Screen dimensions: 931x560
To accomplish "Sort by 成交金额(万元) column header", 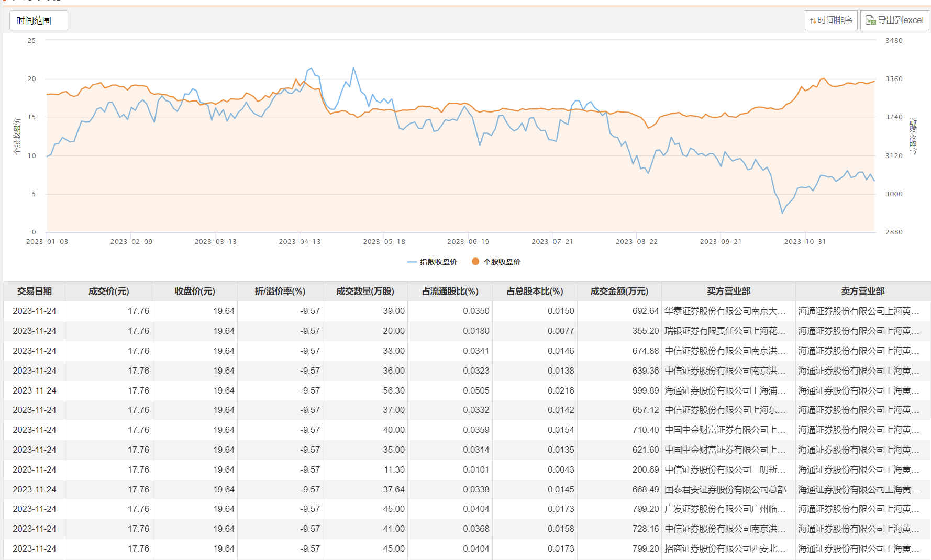I will (619, 292).
